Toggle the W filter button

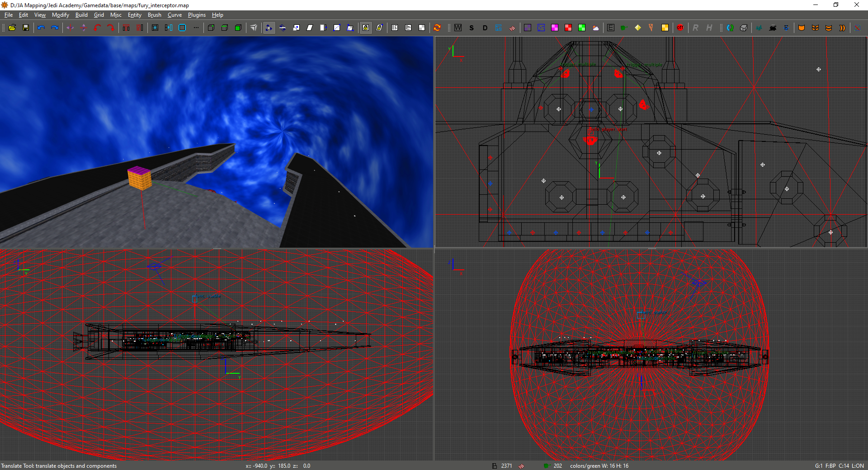pos(458,28)
